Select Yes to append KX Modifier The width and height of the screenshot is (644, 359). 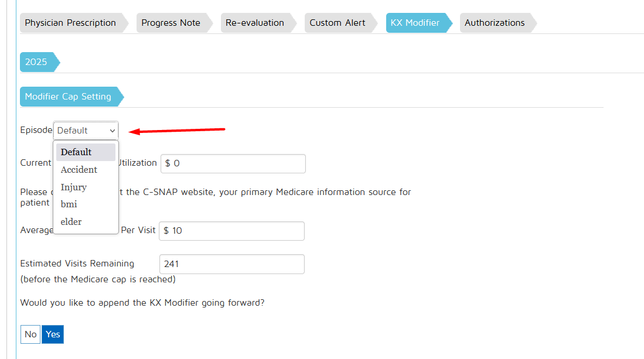coord(53,334)
